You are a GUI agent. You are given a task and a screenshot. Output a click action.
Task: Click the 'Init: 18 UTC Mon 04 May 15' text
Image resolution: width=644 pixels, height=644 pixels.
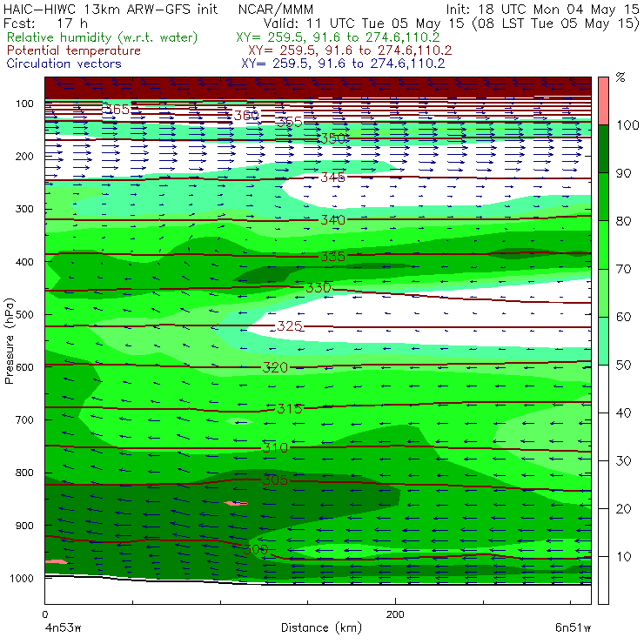pos(542,10)
